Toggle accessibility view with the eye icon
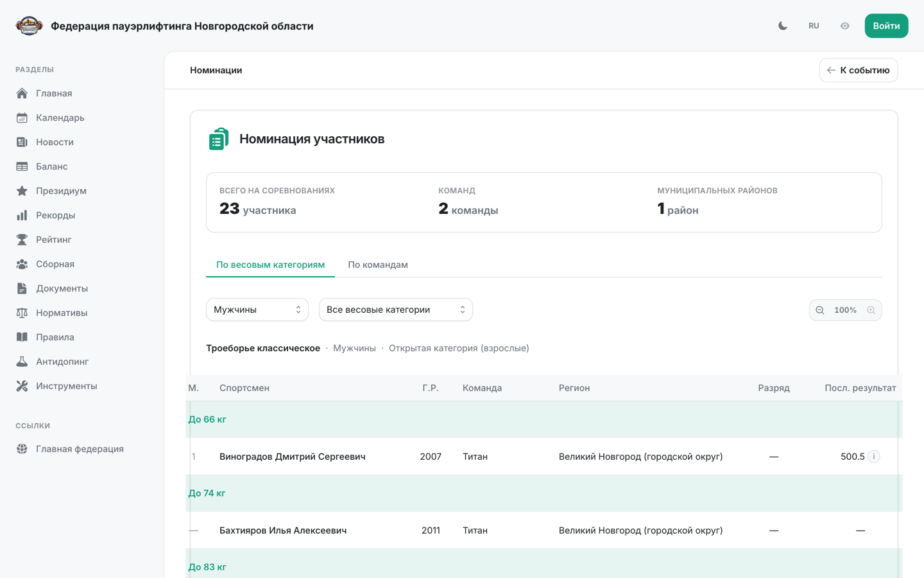The height and width of the screenshot is (578, 924). (x=844, y=26)
